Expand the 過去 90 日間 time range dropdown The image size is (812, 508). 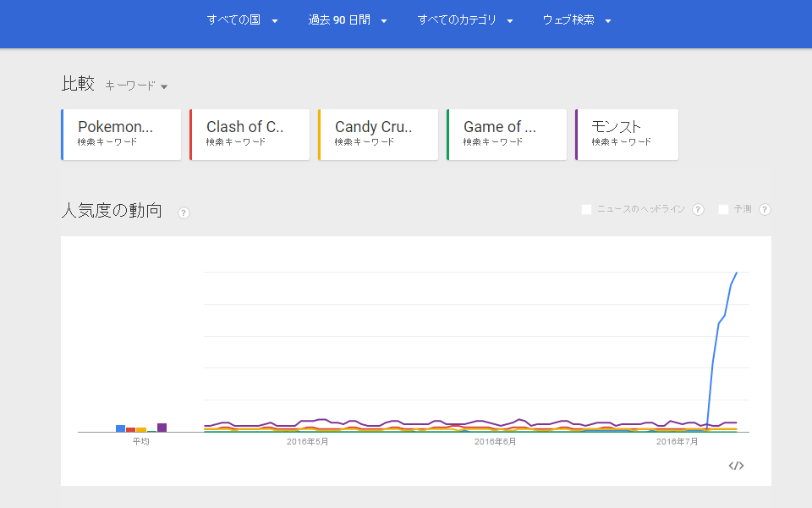[x=348, y=20]
